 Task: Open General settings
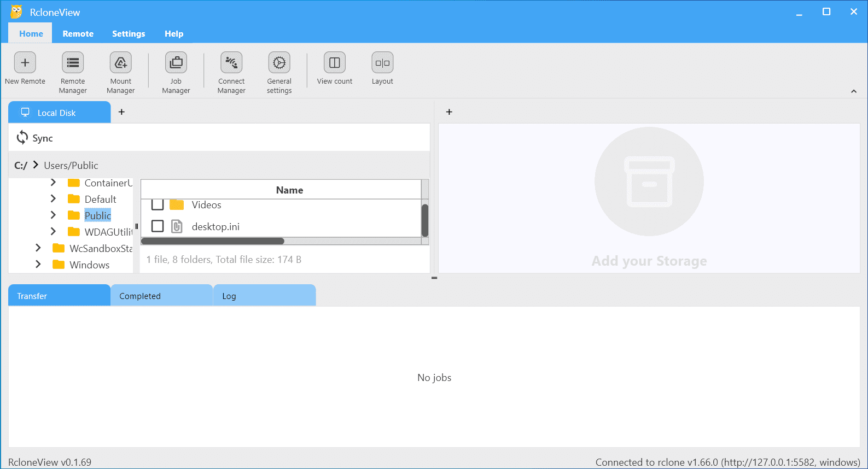(279, 73)
